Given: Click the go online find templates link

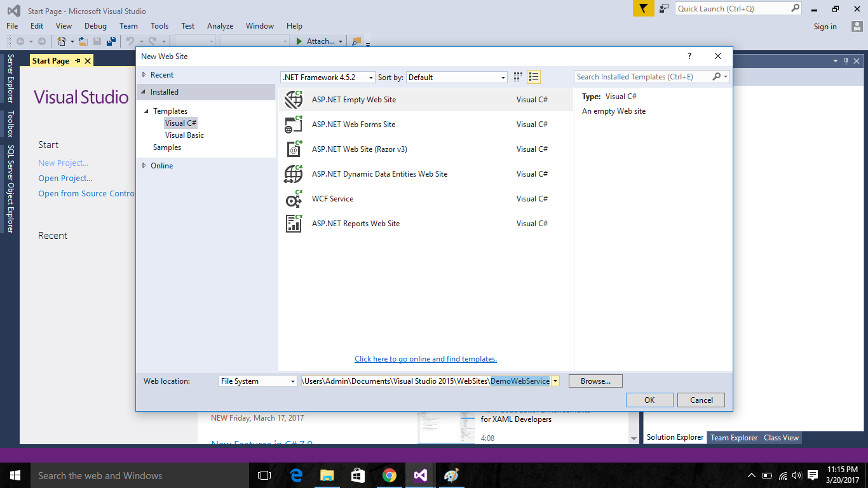Looking at the screenshot, I should (426, 359).
